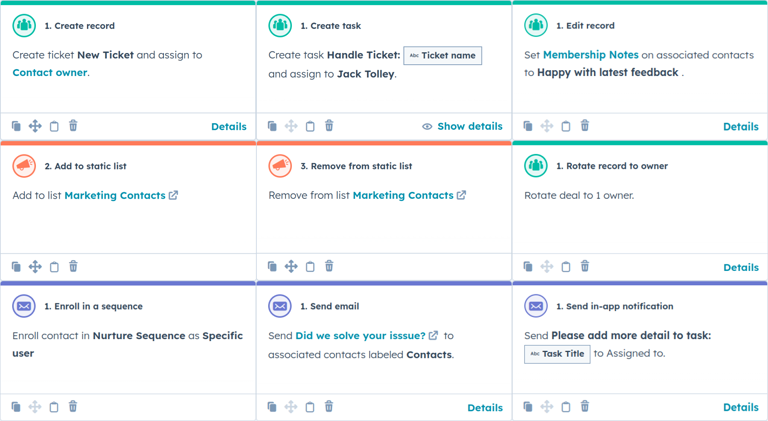Expand Details on the Edit record card
768x421 pixels.
point(740,127)
